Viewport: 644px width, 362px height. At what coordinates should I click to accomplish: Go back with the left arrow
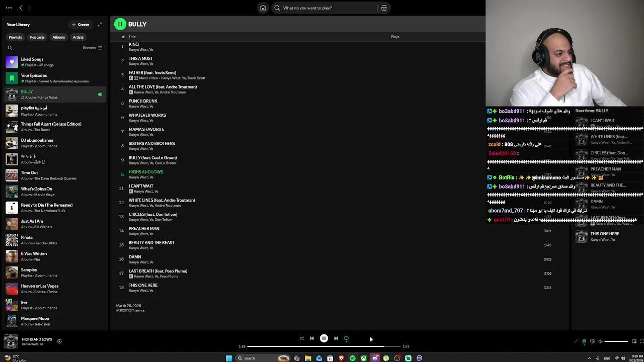21,8
